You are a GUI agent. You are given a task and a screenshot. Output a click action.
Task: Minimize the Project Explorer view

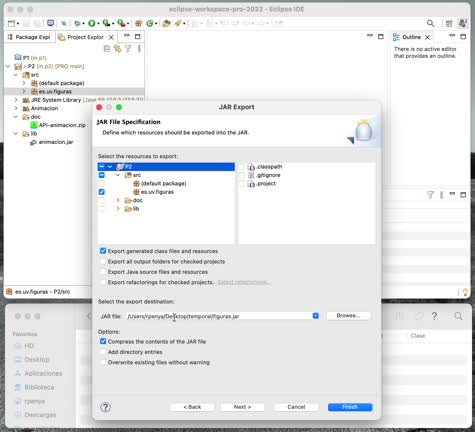[x=127, y=36]
